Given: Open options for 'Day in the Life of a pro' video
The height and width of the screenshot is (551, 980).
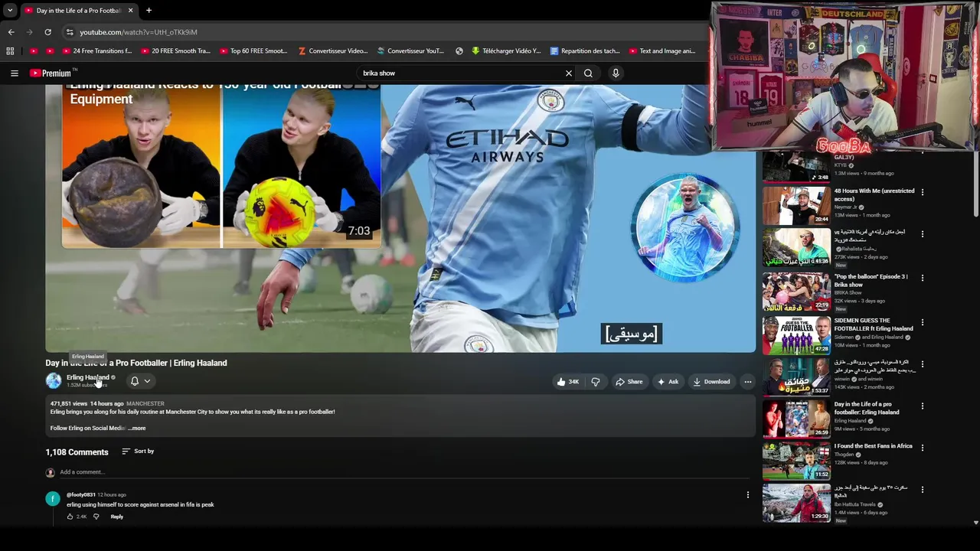Looking at the screenshot, I should tap(923, 406).
